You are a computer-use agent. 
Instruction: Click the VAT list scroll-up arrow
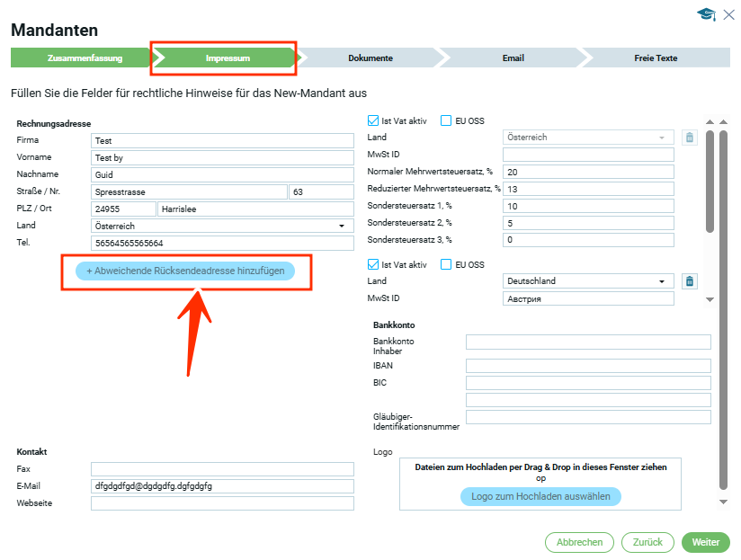coord(710,122)
